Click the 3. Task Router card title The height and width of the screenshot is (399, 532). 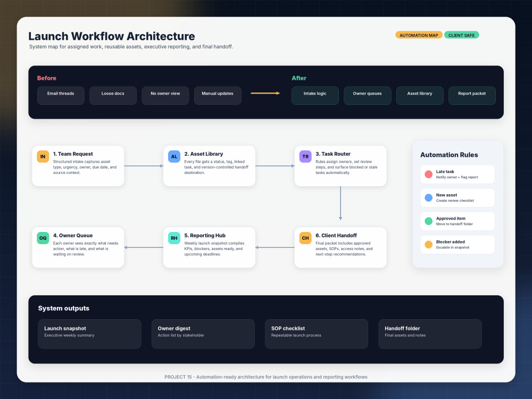[x=333, y=154]
